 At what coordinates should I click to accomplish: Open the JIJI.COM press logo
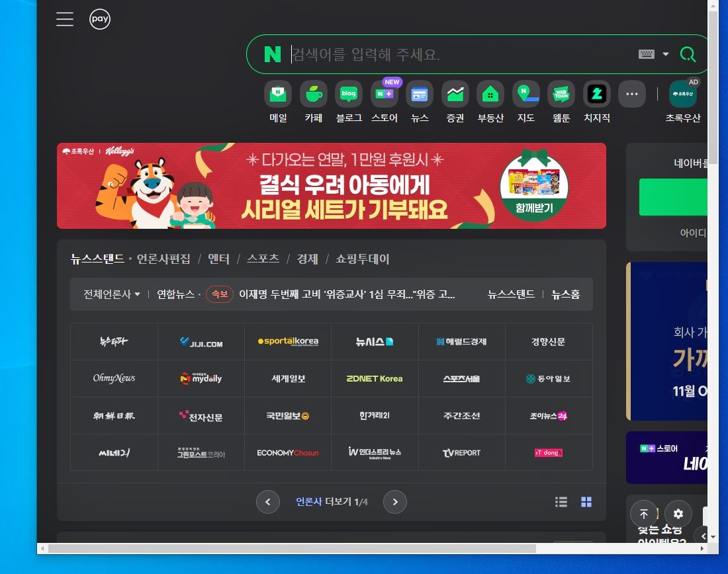tap(201, 342)
